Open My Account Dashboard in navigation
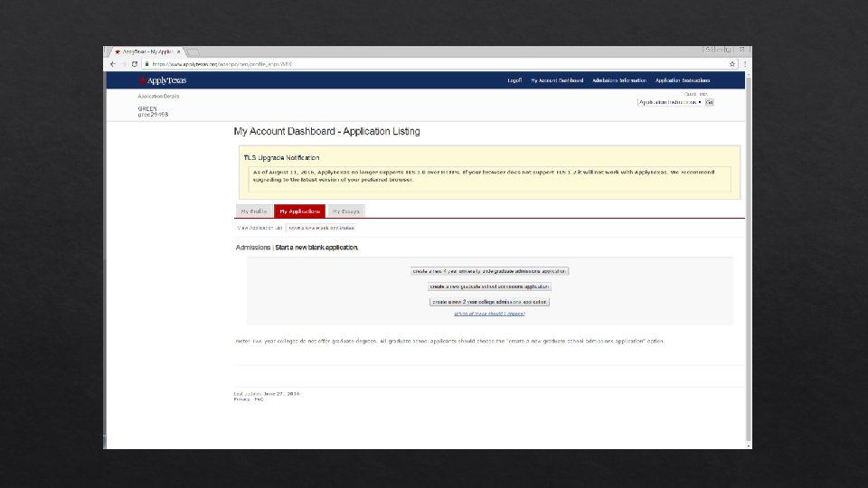The image size is (868, 488). point(557,80)
